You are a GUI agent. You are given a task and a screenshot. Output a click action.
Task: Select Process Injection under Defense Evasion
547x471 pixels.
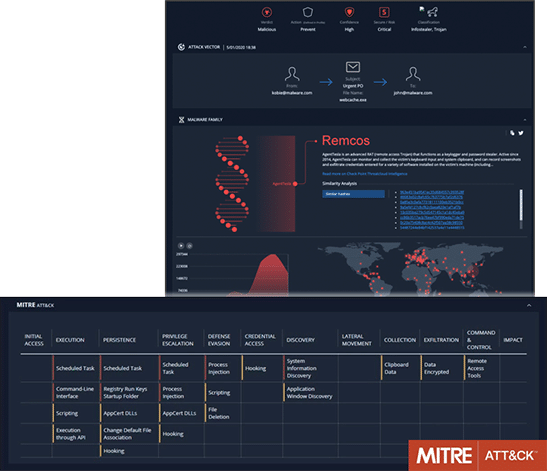pos(219,368)
